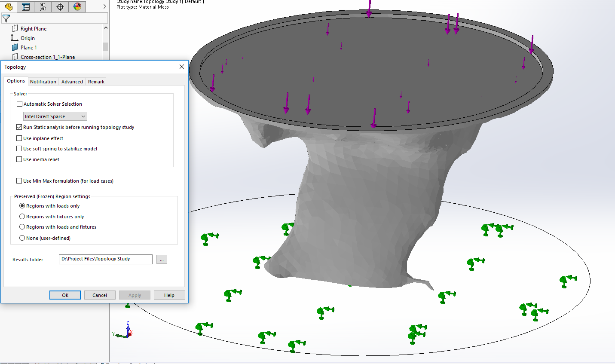The width and height of the screenshot is (615, 364).
Task: Click the feature tree filter funnel icon
Action: 6,18
